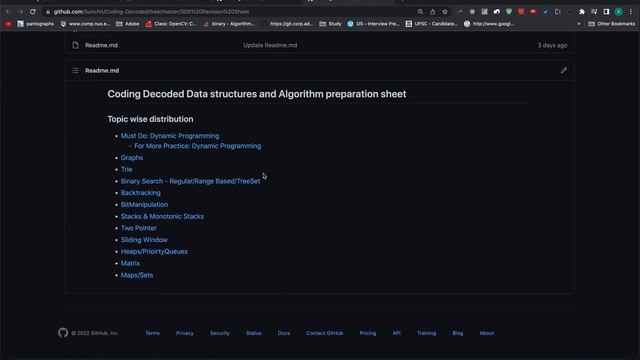Open the www.comp.nus.e... bookmark
This screenshot has width=640, height=360.
(x=85, y=24)
